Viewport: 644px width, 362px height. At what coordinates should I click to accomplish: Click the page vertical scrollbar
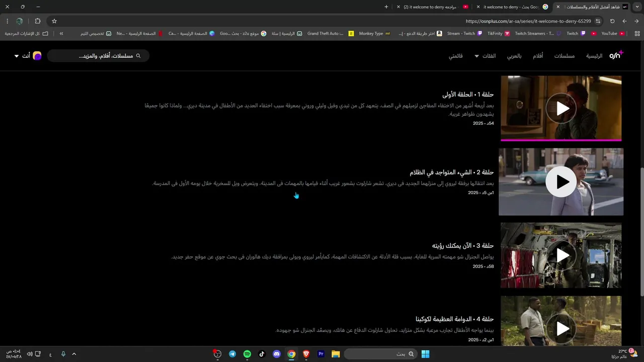[x=641, y=232]
